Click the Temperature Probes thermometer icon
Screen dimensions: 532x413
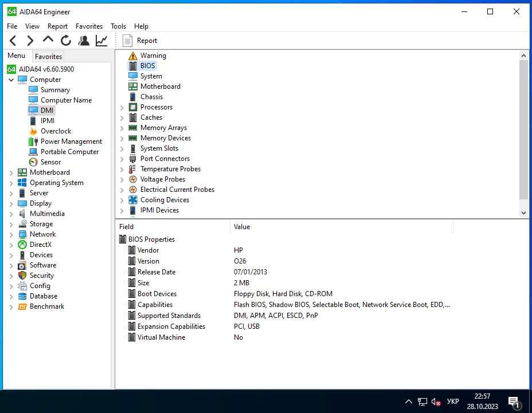click(x=132, y=169)
